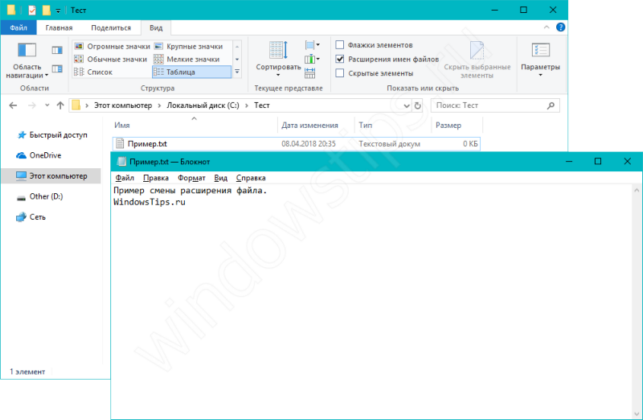Switch to the Поделиться ribbon tab
Screen dimensions: 643x420
(x=111, y=27)
